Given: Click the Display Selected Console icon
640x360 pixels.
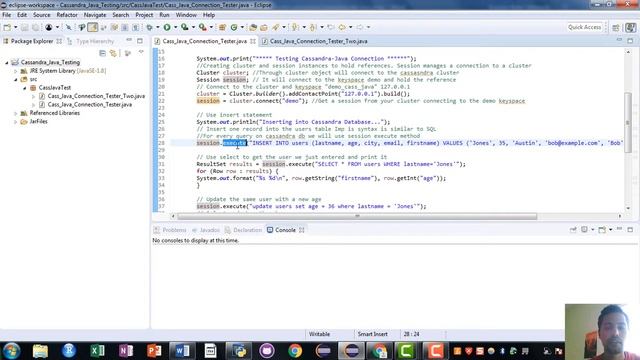Looking at the screenshot, I should 584,230.
